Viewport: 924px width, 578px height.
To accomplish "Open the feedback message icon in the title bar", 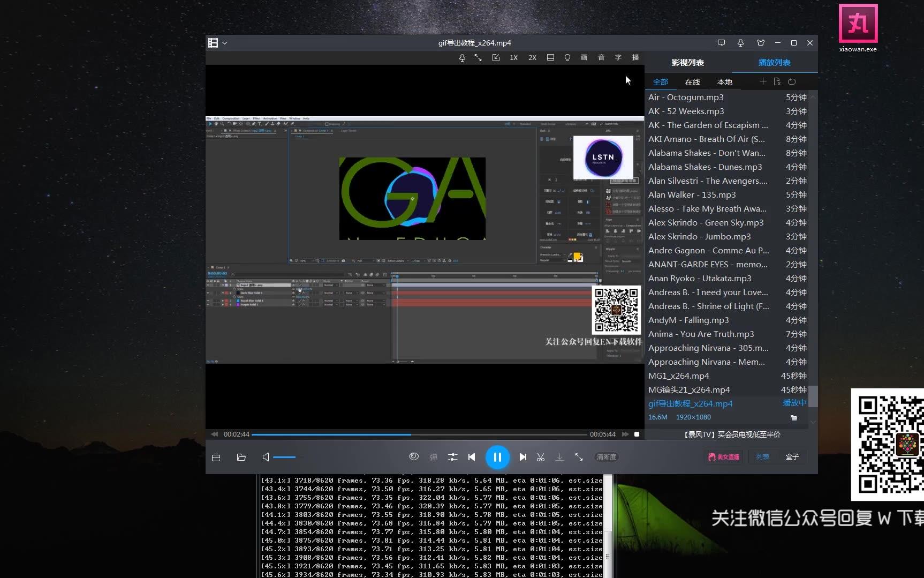I will 721,43.
